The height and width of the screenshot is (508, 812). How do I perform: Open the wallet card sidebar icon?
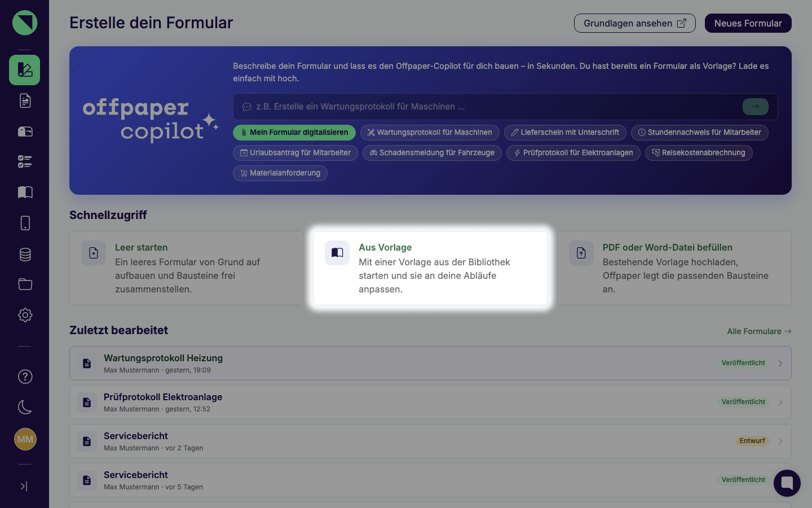coord(25,132)
